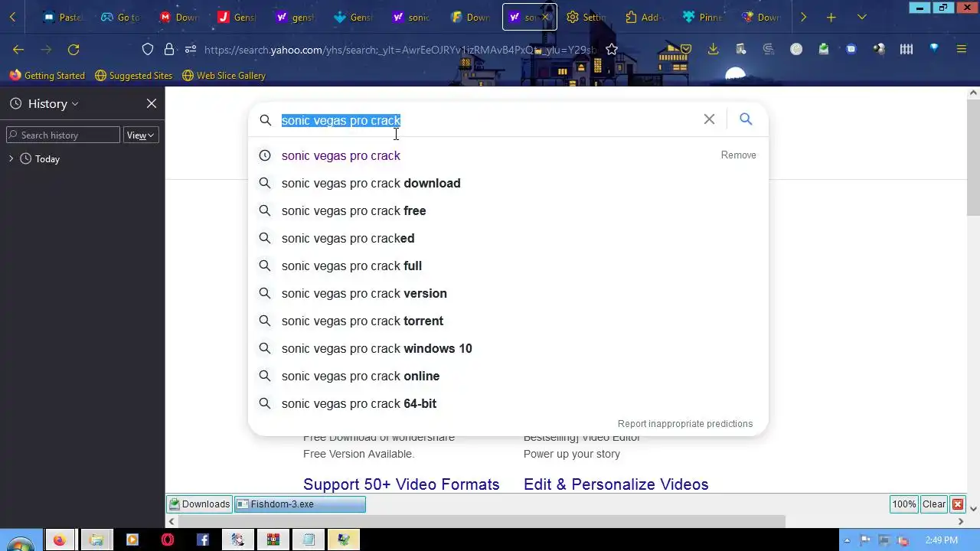Open the Pocket icon in the toolbar
This screenshot has height=551, width=980.
click(x=686, y=50)
